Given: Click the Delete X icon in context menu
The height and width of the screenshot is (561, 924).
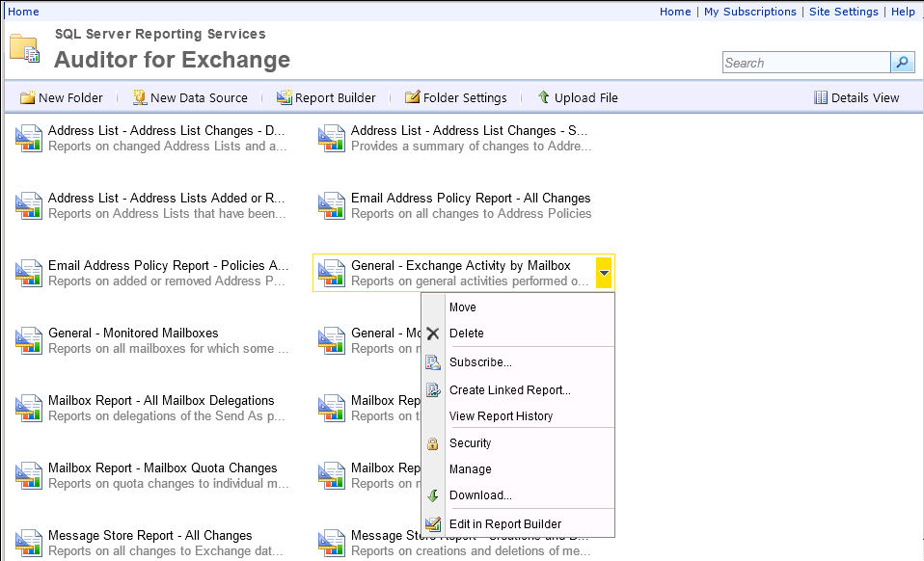Looking at the screenshot, I should pyautogui.click(x=433, y=334).
